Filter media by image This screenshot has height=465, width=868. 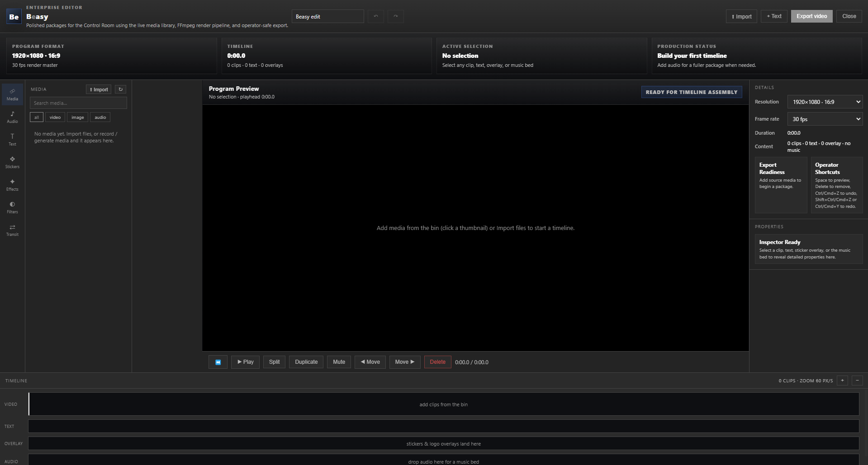point(77,117)
